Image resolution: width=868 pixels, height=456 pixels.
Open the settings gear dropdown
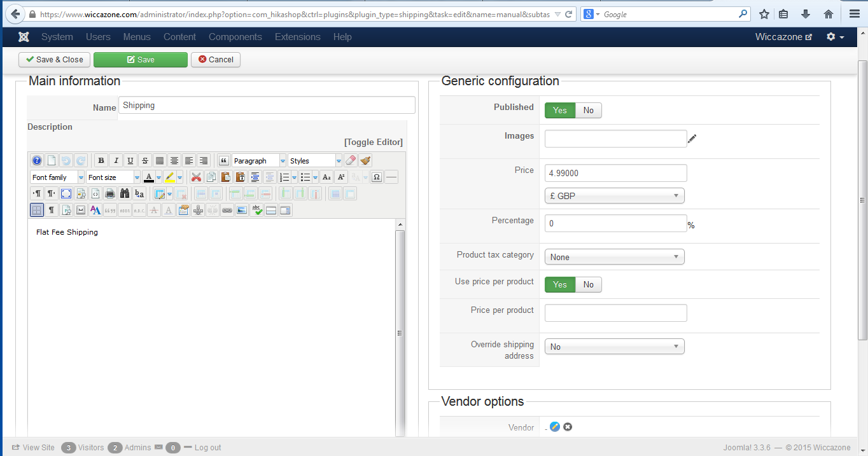point(836,37)
